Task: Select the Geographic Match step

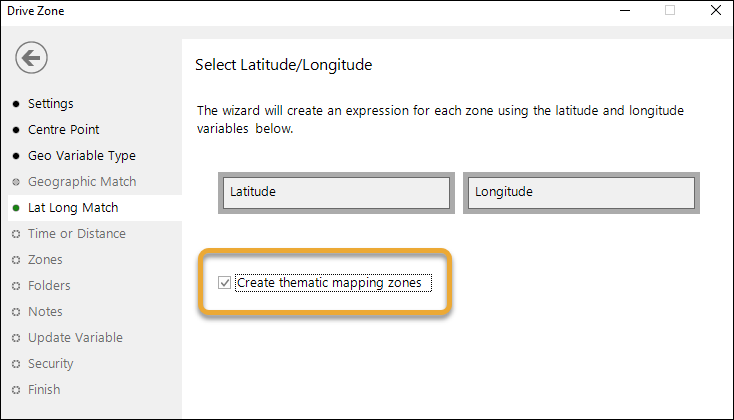Action: coord(82,182)
